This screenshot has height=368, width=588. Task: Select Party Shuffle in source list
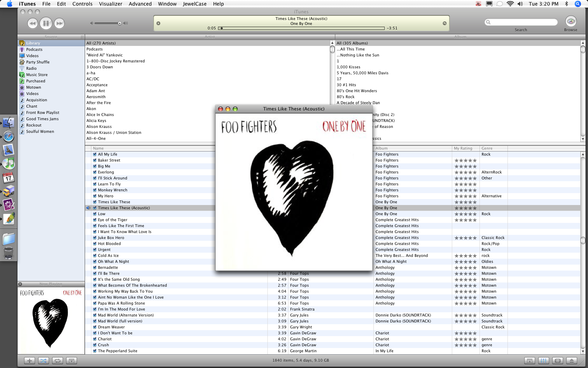pos(38,62)
